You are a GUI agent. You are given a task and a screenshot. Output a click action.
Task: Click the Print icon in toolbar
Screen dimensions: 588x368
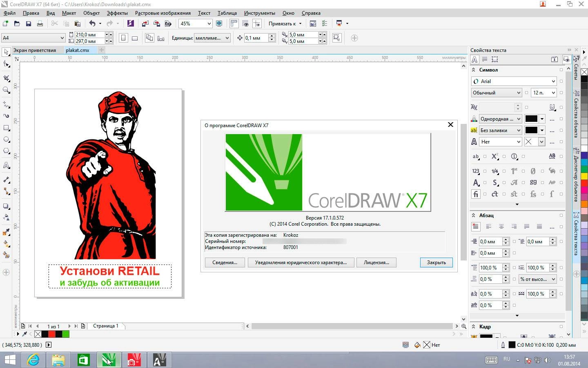coord(40,24)
